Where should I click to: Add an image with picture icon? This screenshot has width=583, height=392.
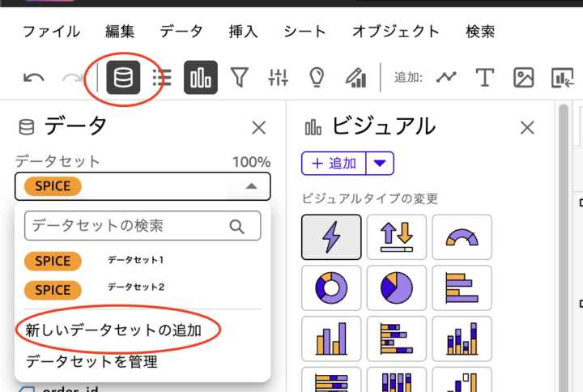524,78
